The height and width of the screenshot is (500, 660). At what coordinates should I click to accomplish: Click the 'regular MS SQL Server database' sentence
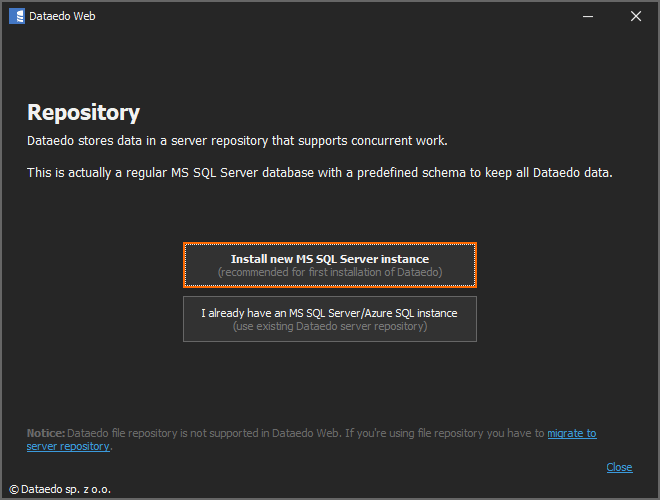pyautogui.click(x=250, y=173)
